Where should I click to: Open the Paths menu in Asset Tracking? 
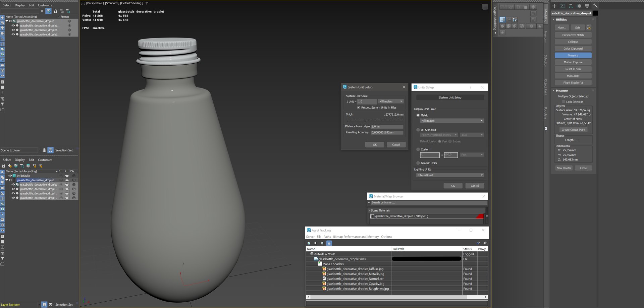coord(327,237)
